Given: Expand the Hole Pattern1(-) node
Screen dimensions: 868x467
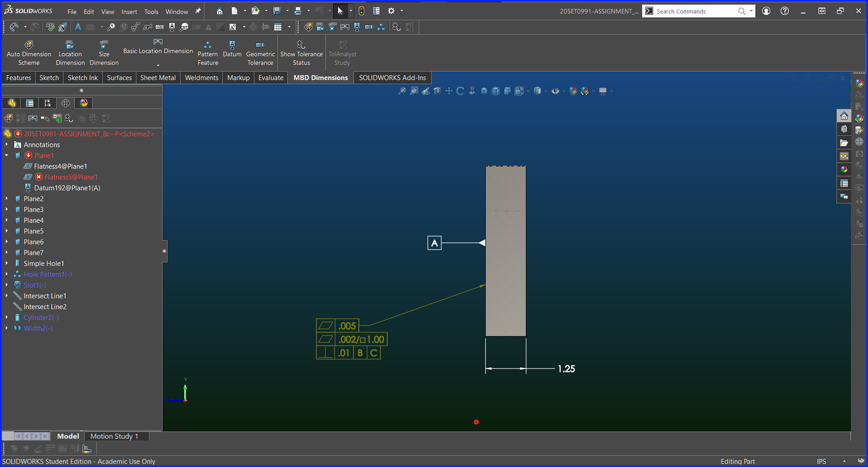Looking at the screenshot, I should tap(7, 274).
